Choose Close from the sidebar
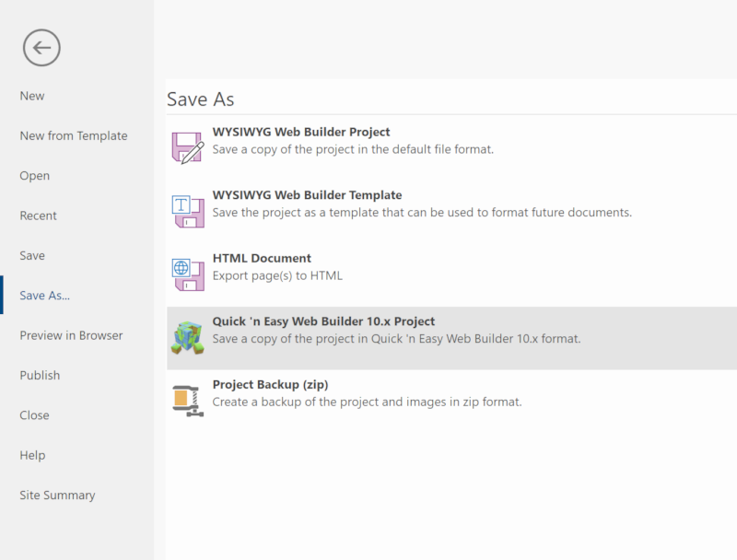Image resolution: width=737 pixels, height=560 pixels. click(x=34, y=415)
